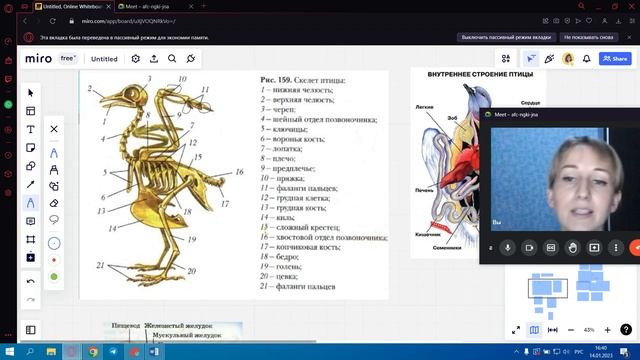The width and height of the screenshot is (640, 360).
Task: Choose the highlighter in drawing submenu
Action: (x=54, y=169)
